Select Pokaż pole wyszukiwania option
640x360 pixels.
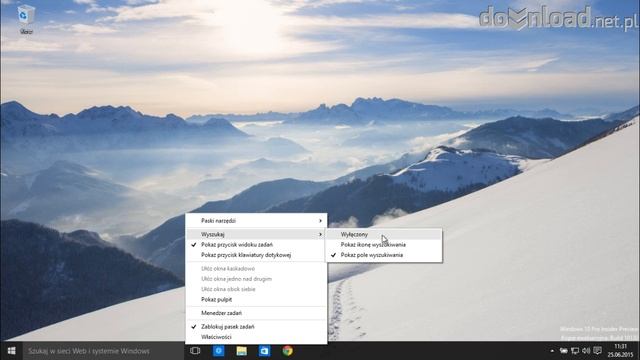(384, 255)
